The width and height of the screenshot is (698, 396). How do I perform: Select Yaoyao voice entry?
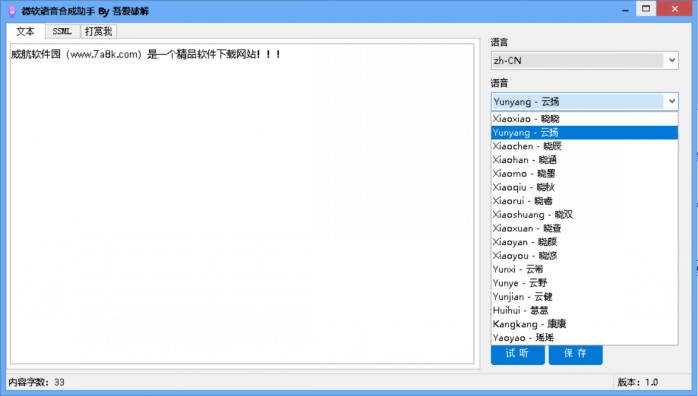[x=584, y=338]
